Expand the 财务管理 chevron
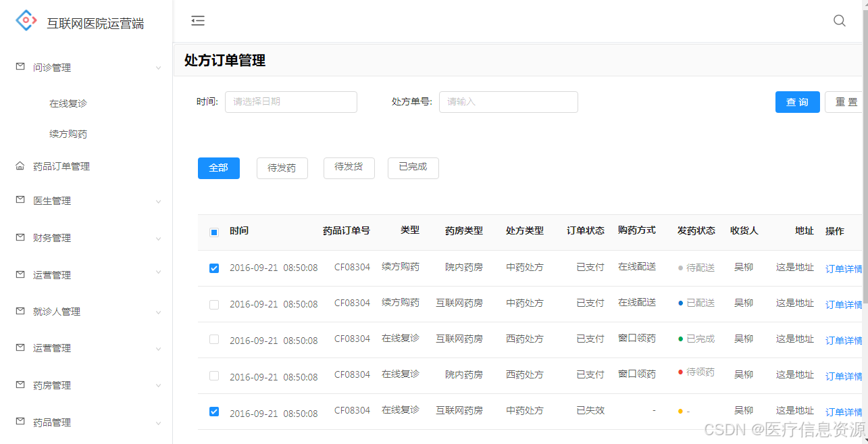The width and height of the screenshot is (868, 444). (158, 238)
